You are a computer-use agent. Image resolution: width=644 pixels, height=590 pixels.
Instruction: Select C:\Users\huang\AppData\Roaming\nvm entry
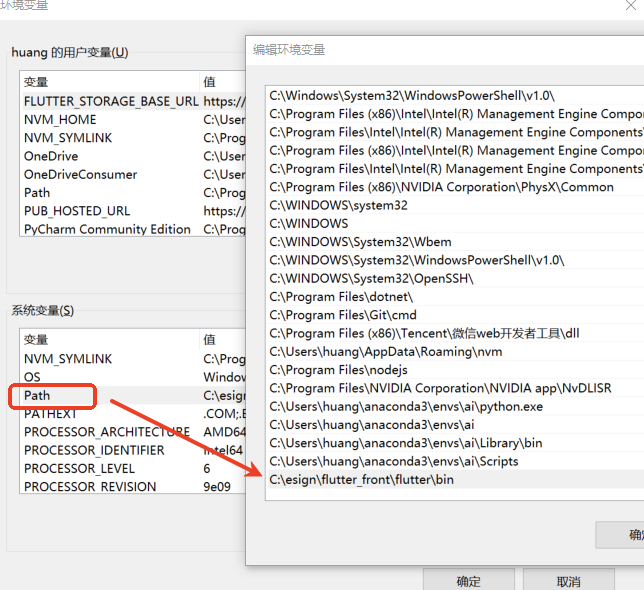click(x=455, y=351)
